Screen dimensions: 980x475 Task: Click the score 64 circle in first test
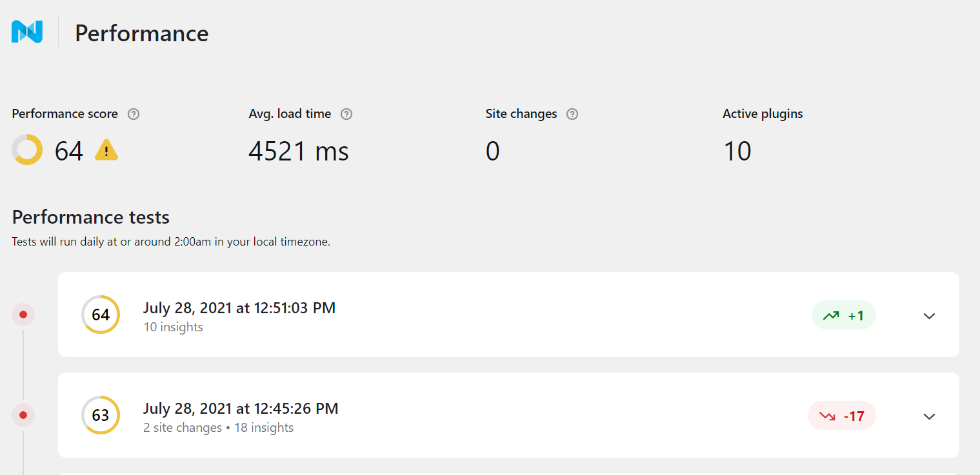[x=101, y=315]
